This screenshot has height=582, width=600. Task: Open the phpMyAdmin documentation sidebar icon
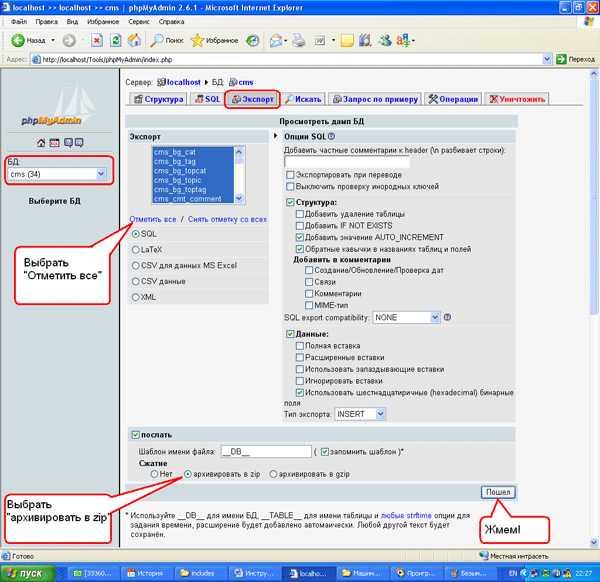(68, 143)
